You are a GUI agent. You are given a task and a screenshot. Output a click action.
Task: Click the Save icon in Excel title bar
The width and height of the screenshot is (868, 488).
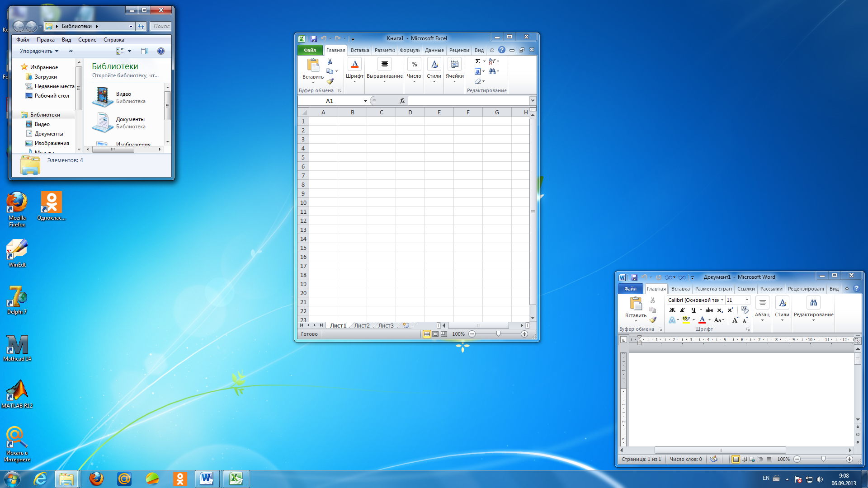point(313,38)
